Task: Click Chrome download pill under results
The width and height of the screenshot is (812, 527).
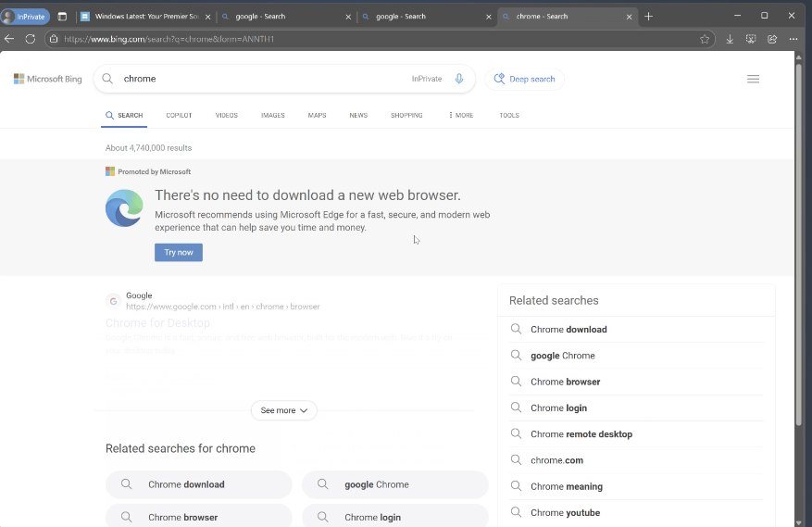Action: point(199,484)
